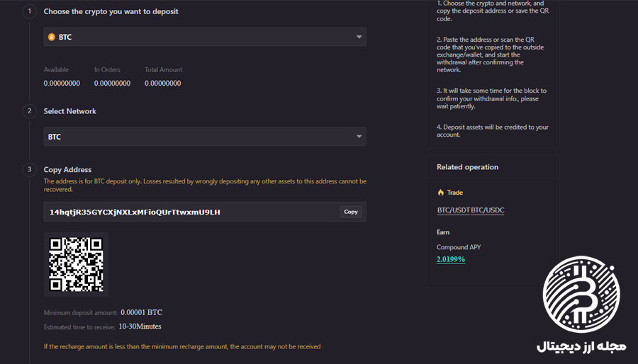638x364 pixels.
Task: Click the step 2 circle number
Action: [29, 111]
